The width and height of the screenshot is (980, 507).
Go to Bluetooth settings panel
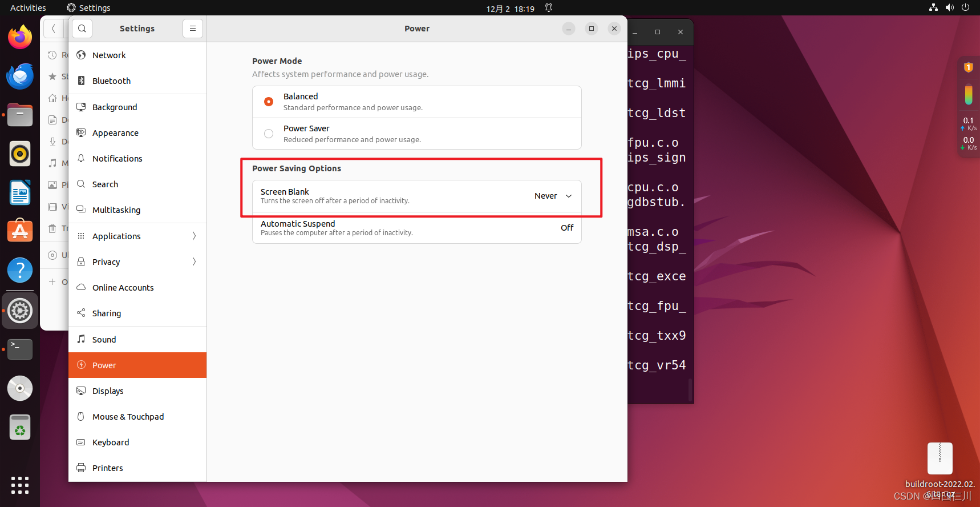(x=137, y=81)
